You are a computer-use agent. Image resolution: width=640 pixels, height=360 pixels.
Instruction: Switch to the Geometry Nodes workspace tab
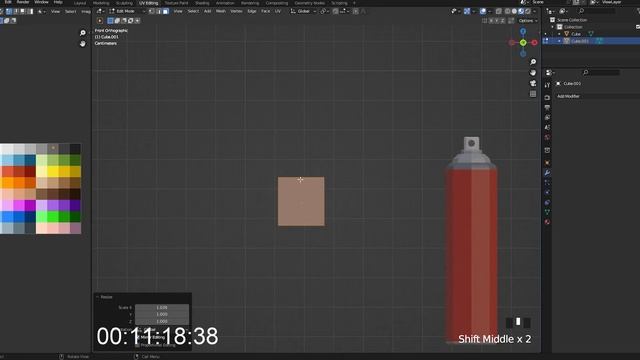[x=309, y=3]
